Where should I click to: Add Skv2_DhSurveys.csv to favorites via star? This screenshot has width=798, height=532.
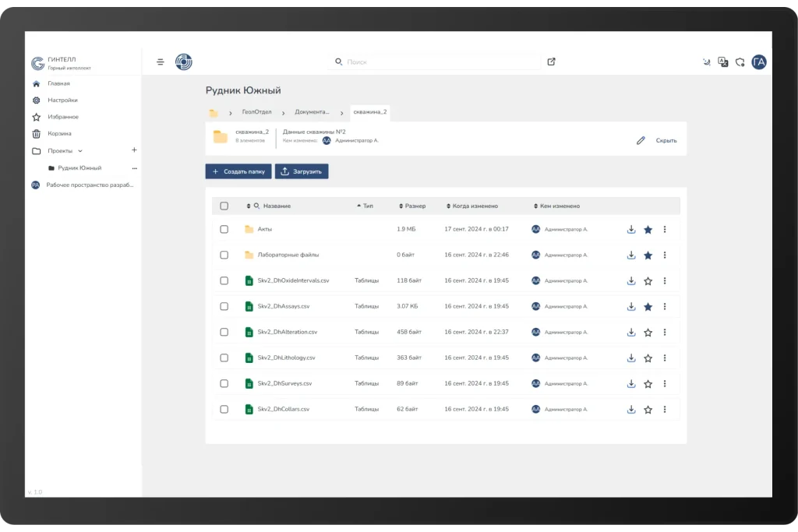coord(648,384)
